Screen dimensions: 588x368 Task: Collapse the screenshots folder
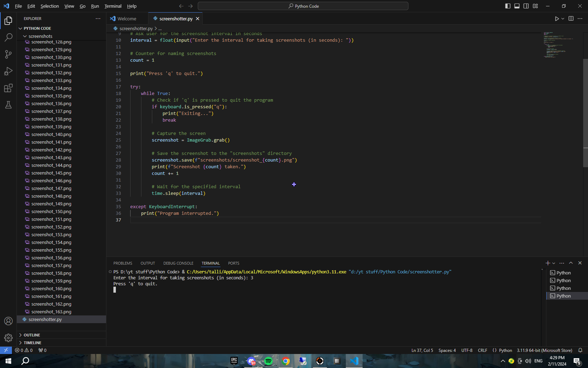40,36
